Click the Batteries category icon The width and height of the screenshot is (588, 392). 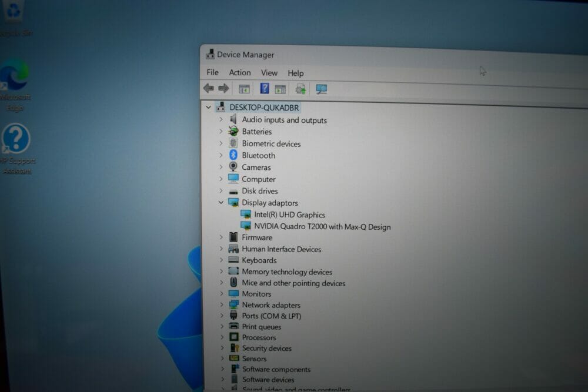point(233,131)
